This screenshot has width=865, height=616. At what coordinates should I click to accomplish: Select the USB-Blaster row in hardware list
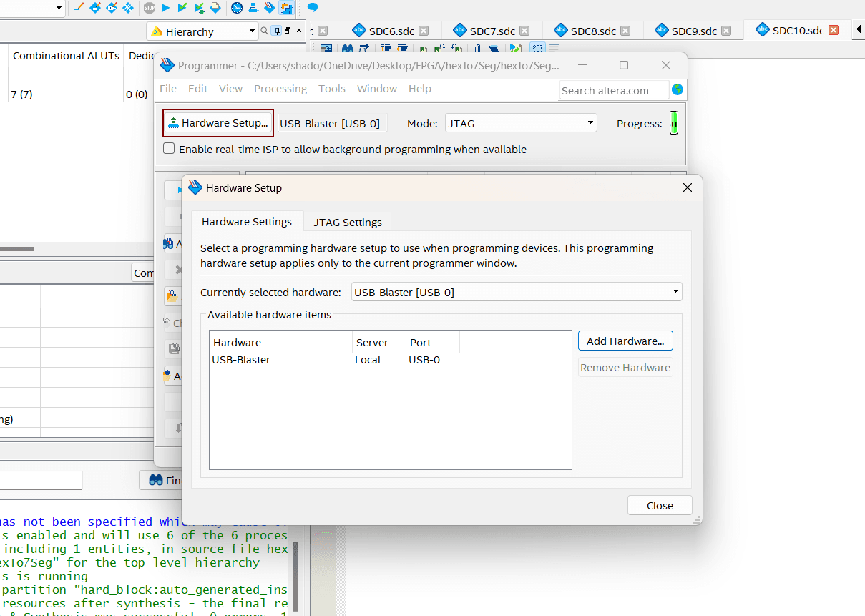[x=390, y=360]
